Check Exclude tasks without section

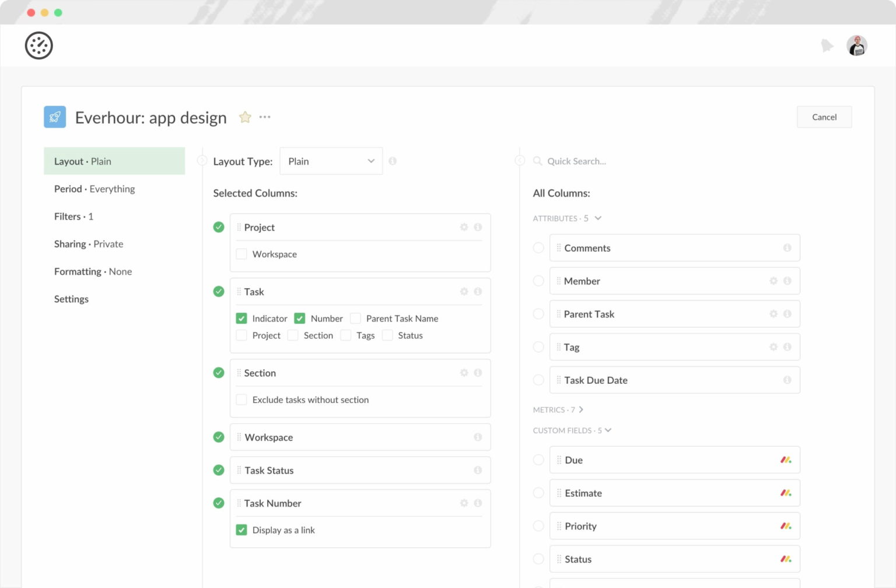242,400
